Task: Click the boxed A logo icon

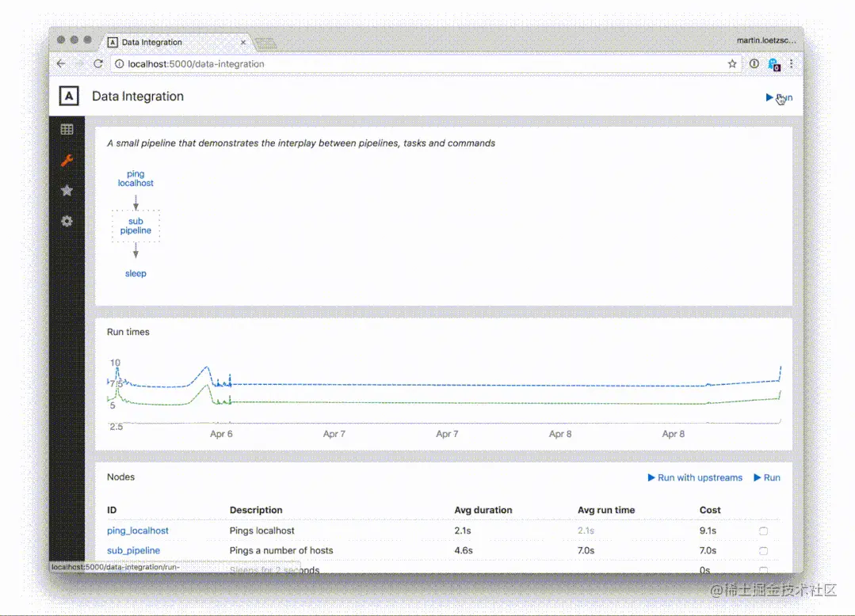Action: [69, 97]
